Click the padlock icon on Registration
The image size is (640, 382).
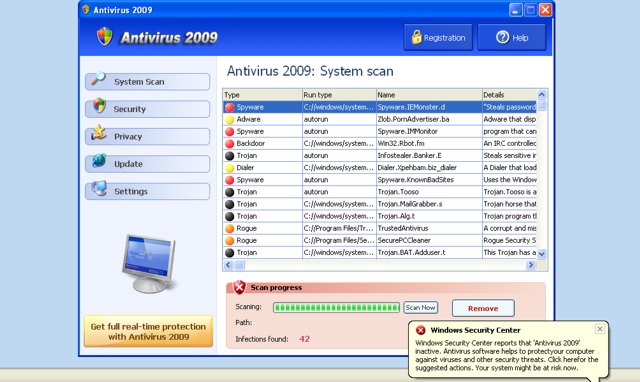click(x=416, y=37)
